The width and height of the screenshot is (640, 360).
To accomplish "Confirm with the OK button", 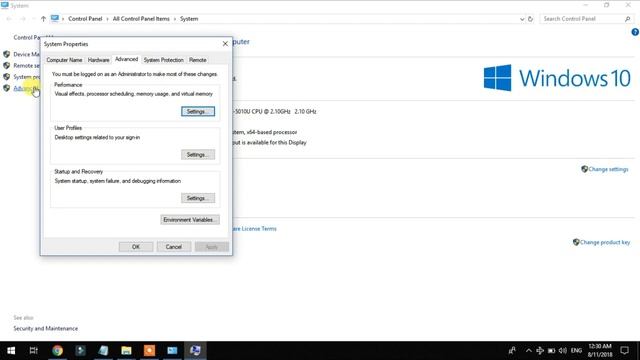I will pos(136,247).
